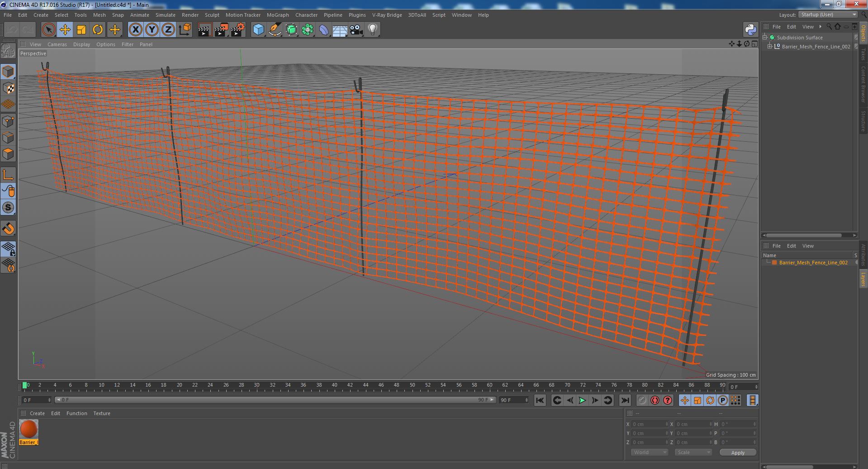Select Barrier_Mesh_Fence_Line_002 in Layers panel
Screen dimensions: 868x469
click(x=813, y=263)
